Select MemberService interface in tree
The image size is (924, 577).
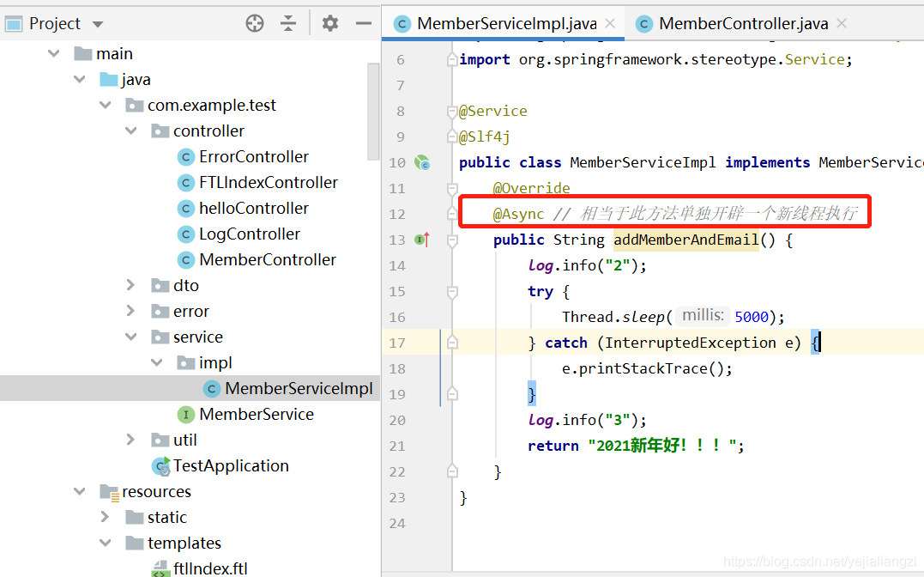[x=257, y=414]
